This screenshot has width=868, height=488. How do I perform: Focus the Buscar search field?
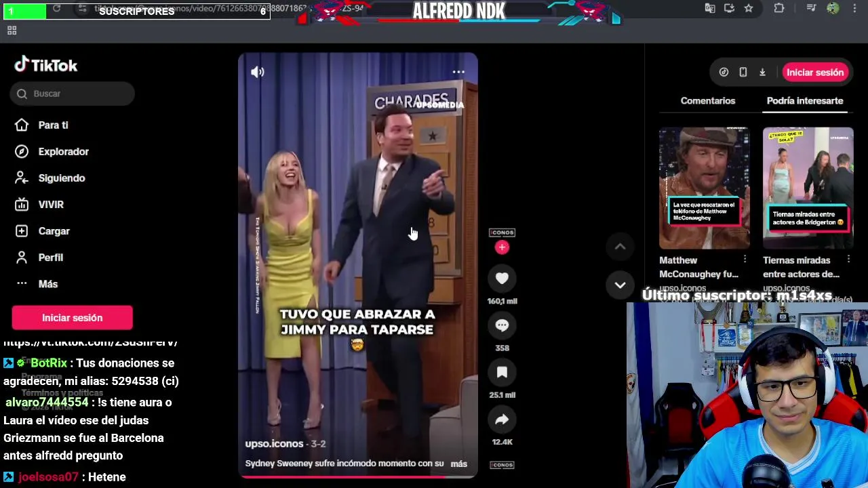[73, 94]
